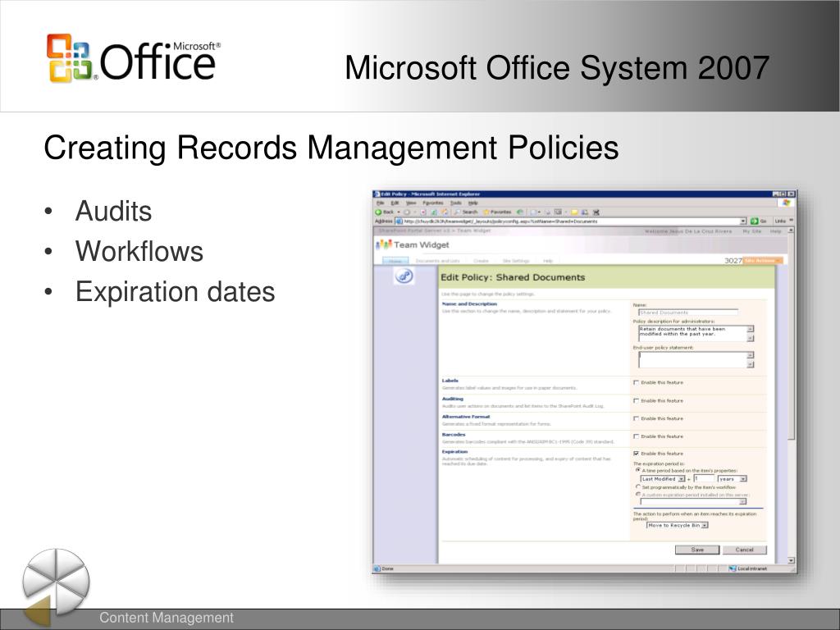
Task: Switch to Documents and Lists tab
Action: tap(438, 261)
